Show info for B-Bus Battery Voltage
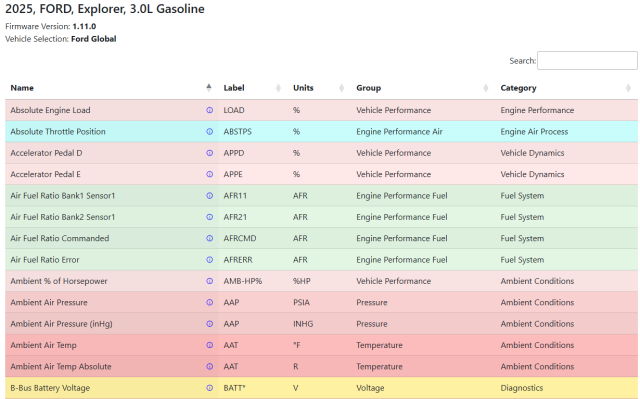Screen dimensions: 640x399 point(209,388)
